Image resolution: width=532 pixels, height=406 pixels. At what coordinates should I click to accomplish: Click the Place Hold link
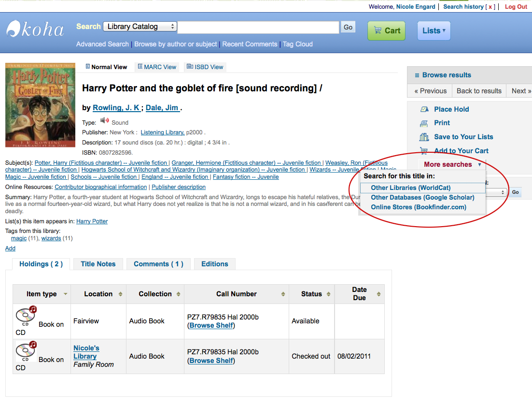point(451,109)
